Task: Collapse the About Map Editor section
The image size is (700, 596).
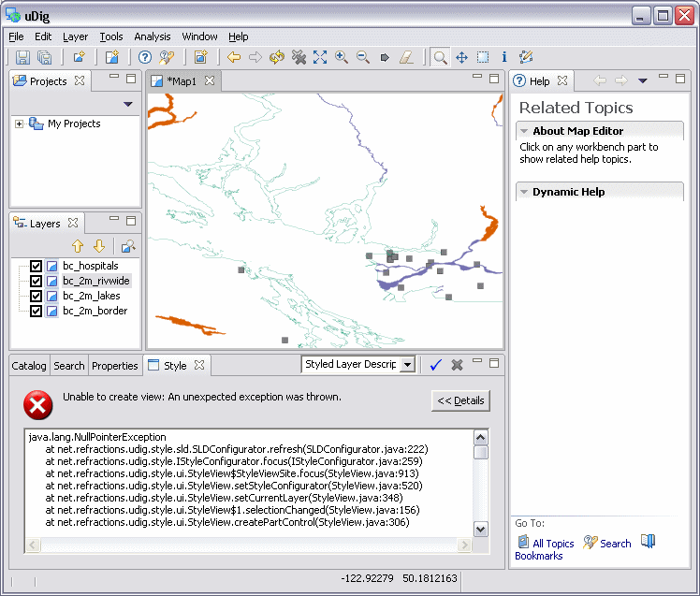Action: 525,131
